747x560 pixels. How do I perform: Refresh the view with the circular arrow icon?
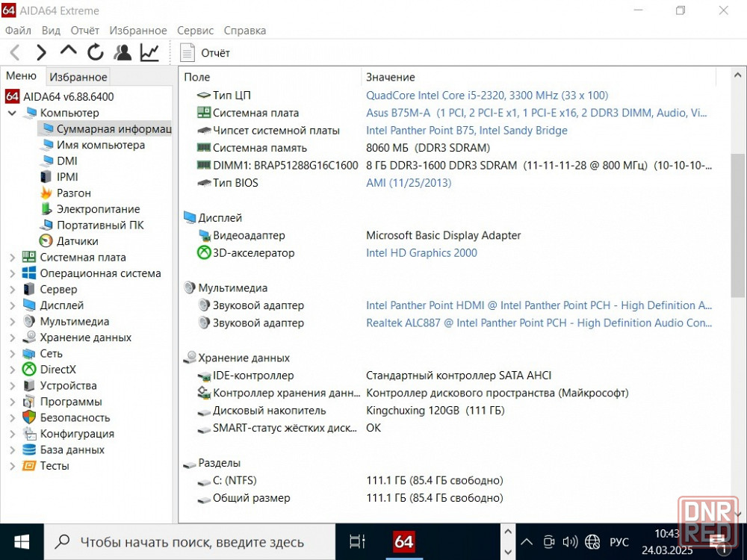(96, 52)
